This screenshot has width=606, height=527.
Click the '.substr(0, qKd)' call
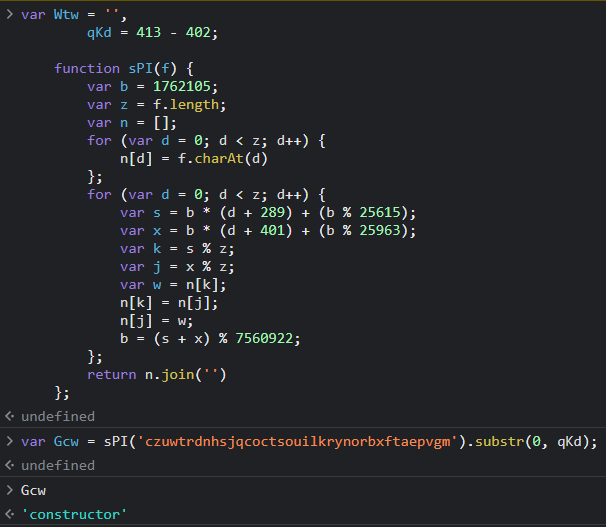pos(528,441)
